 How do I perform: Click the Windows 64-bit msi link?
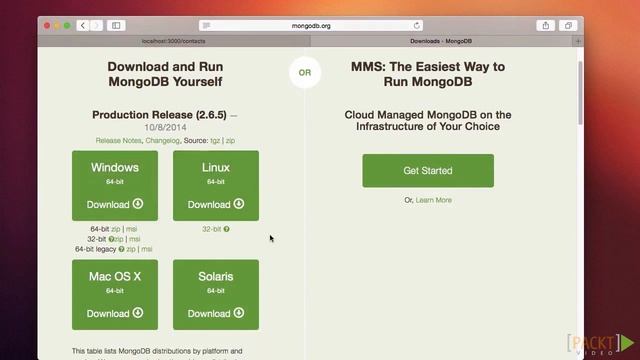pyautogui.click(x=131, y=229)
